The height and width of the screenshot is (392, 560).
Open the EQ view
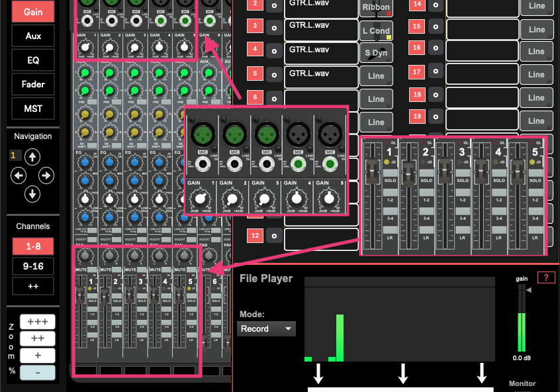coord(32,60)
